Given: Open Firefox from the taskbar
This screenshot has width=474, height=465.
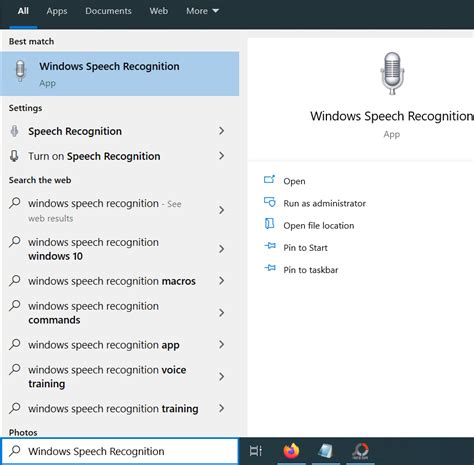Looking at the screenshot, I should [291, 451].
